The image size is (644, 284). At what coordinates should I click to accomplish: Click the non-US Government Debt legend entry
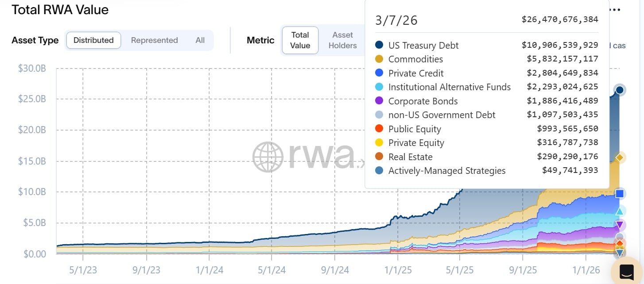point(442,115)
